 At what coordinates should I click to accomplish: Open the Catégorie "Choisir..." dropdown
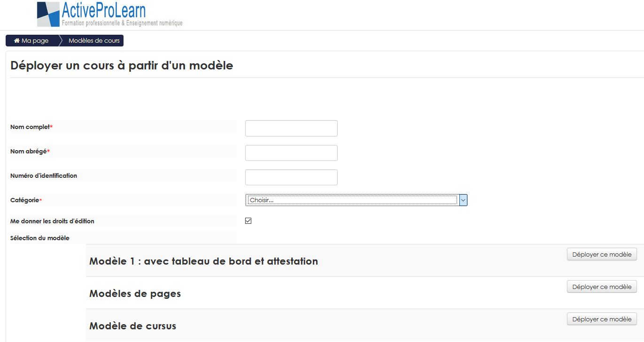pyautogui.click(x=356, y=200)
